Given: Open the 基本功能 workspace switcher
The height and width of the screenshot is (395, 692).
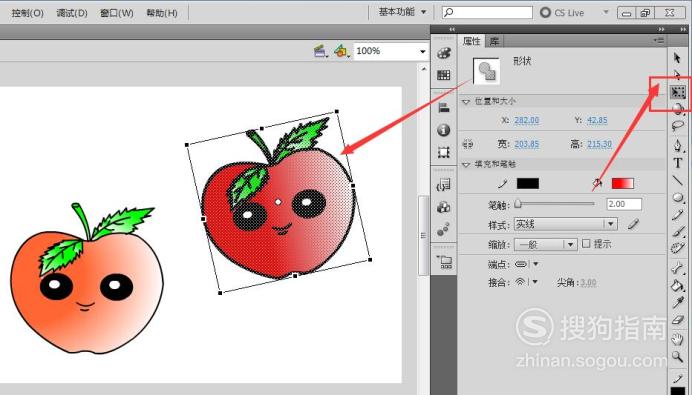Looking at the screenshot, I should tap(402, 12).
